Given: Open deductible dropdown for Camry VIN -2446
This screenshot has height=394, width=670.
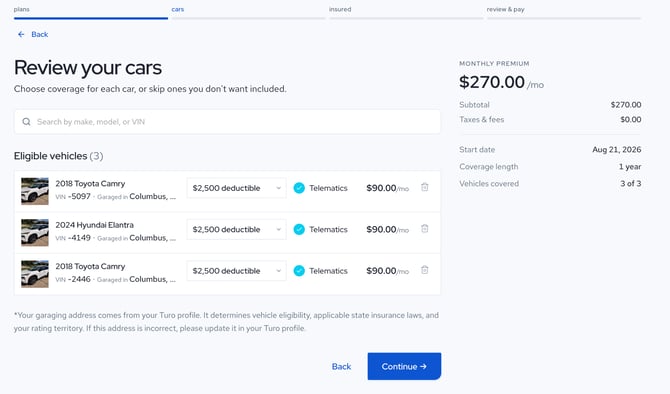Looking at the screenshot, I should coord(236,271).
